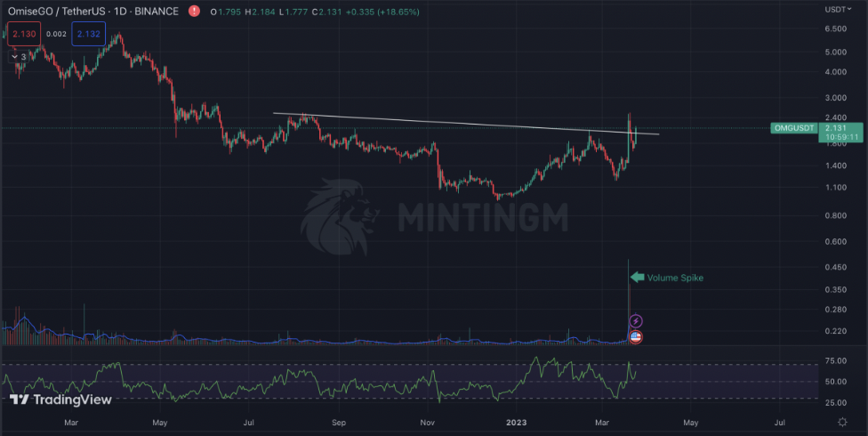Click the May label under the price drop
The height and width of the screenshot is (436, 868).
(x=159, y=422)
